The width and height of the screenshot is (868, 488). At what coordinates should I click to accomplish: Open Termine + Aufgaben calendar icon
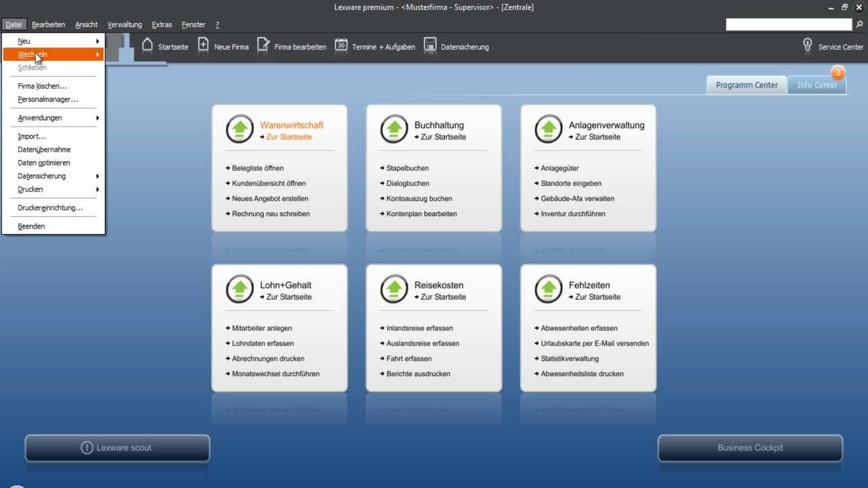[x=341, y=45]
